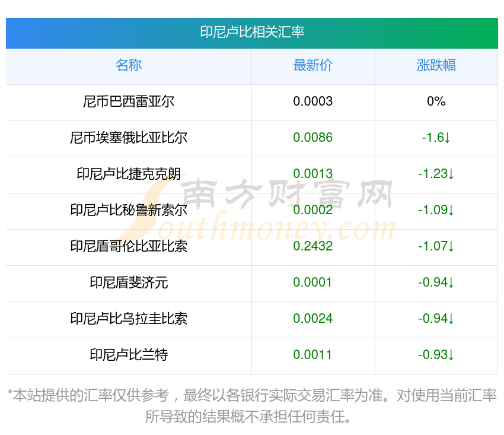Click the price value 0.2432
This screenshot has width=504, height=435.
312,246
